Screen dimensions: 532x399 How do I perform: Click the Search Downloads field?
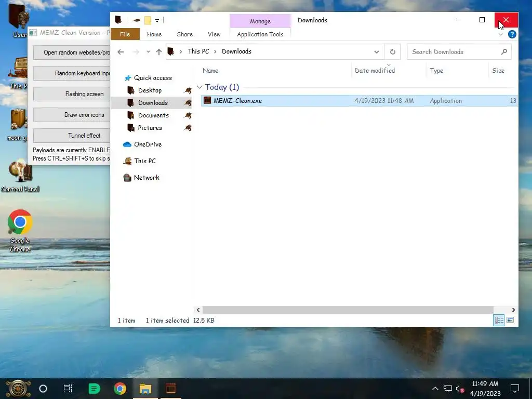459,52
